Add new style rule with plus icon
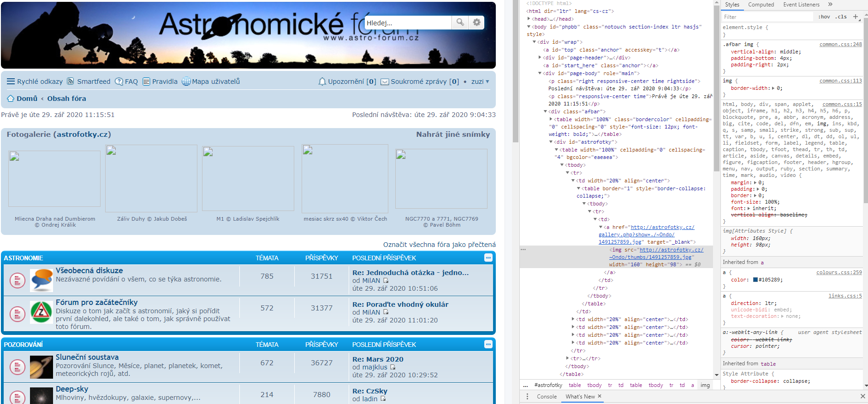Viewport: 868px width, 404px height. click(x=856, y=17)
